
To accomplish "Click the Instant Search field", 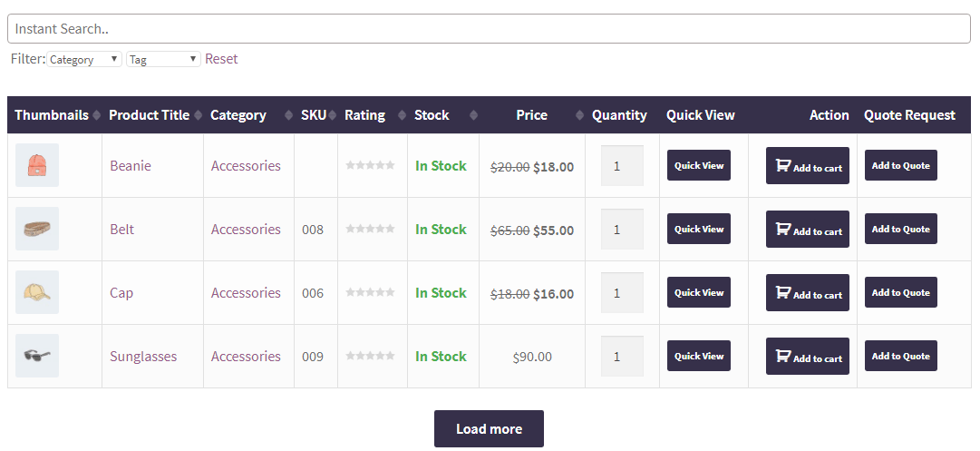I will (x=489, y=29).
